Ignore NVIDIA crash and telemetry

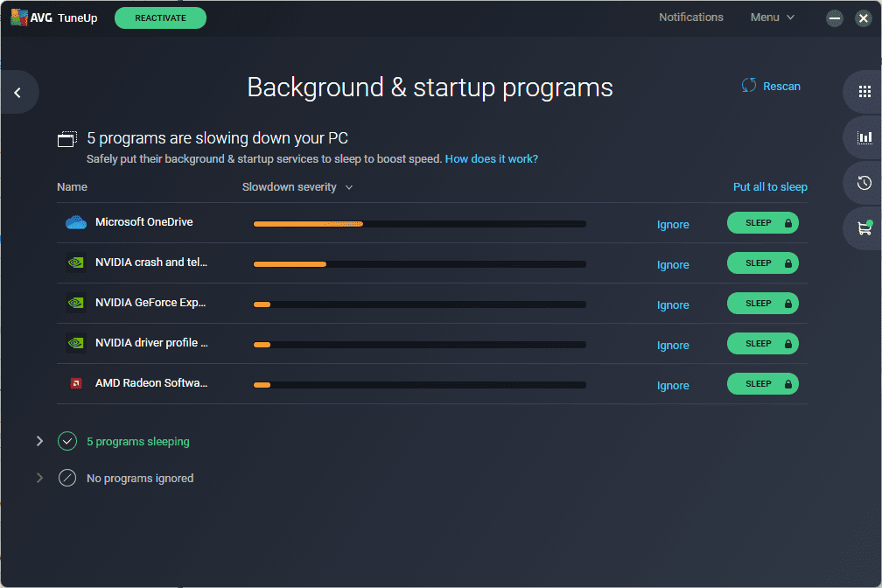pyautogui.click(x=673, y=264)
